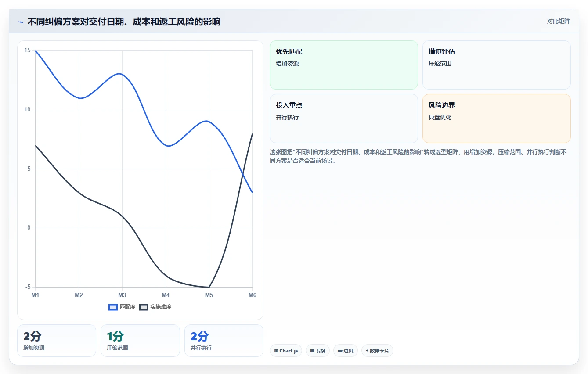588x374 pixels.
Task: Click the lightning icon beside the title
Action: point(21,22)
